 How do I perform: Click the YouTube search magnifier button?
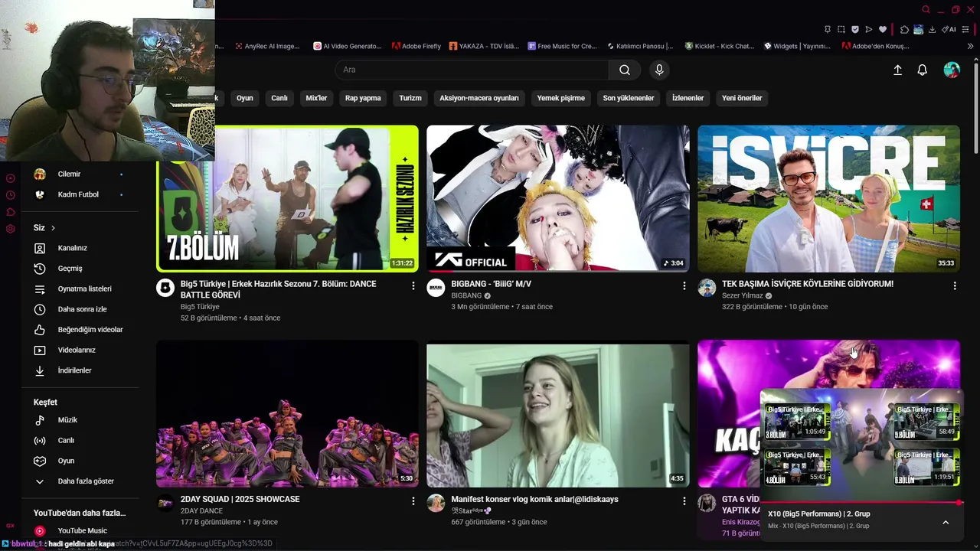coord(625,70)
